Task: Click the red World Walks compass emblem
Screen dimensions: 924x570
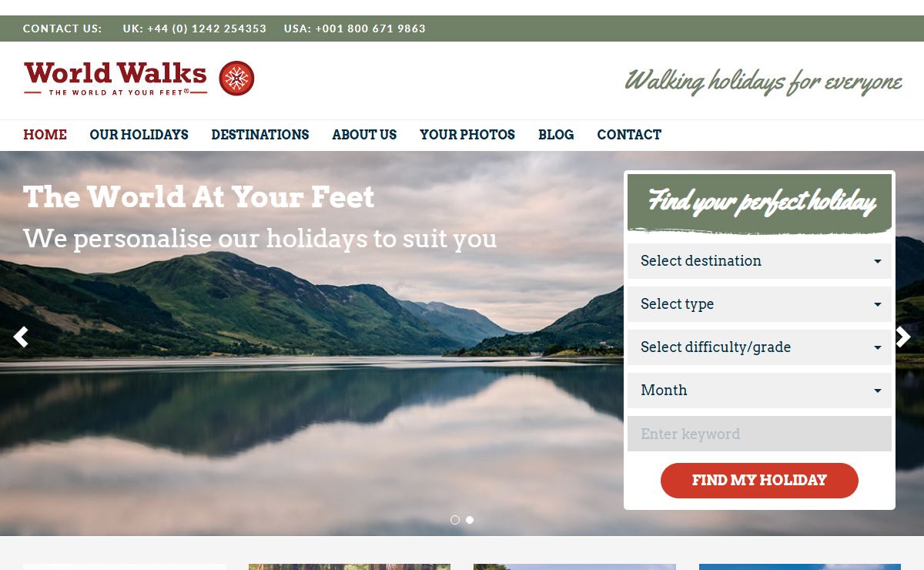Action: 236,79
